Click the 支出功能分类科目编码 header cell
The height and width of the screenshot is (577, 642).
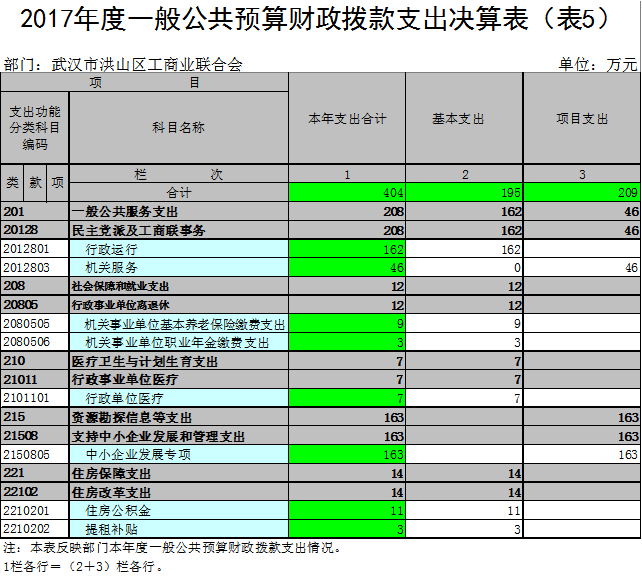[x=35, y=127]
